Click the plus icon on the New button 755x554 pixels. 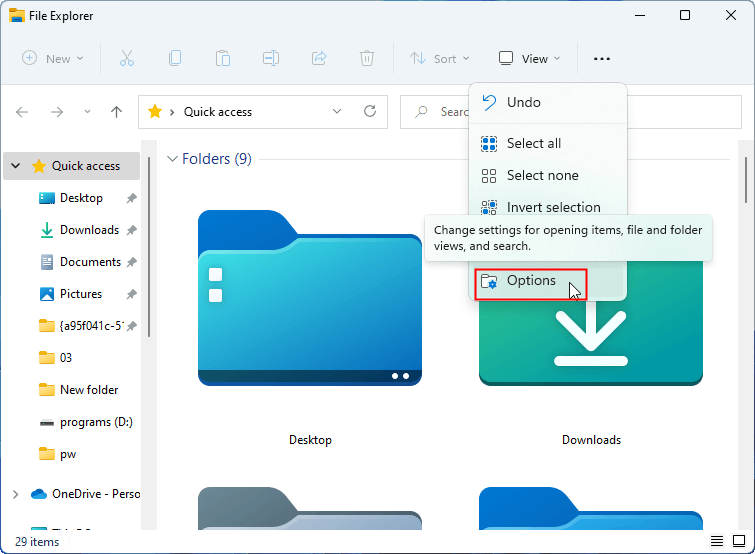coord(29,58)
